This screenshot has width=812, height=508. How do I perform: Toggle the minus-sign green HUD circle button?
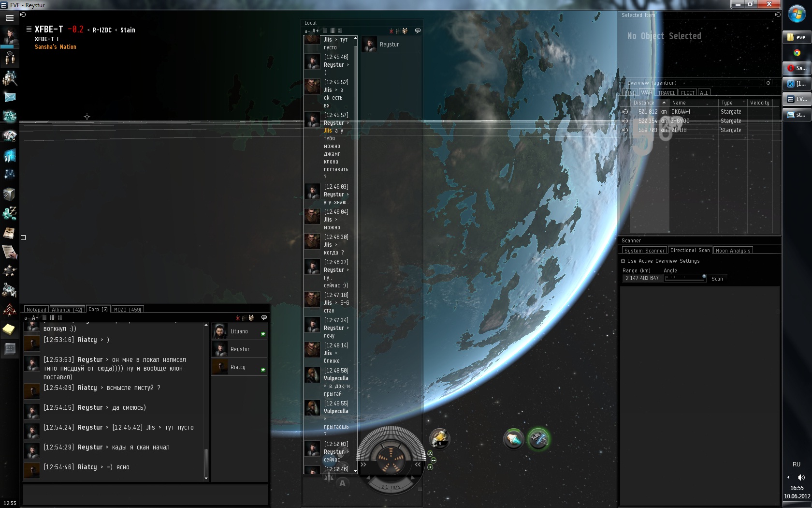[x=434, y=460]
